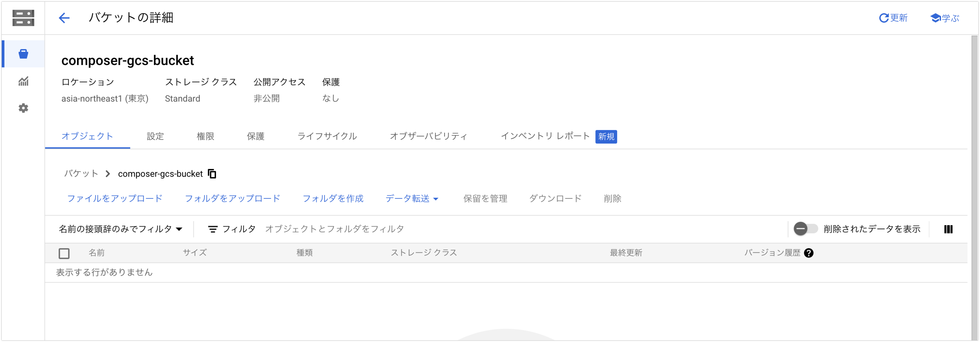Click the Cloud Storage product logo icon

(x=23, y=18)
